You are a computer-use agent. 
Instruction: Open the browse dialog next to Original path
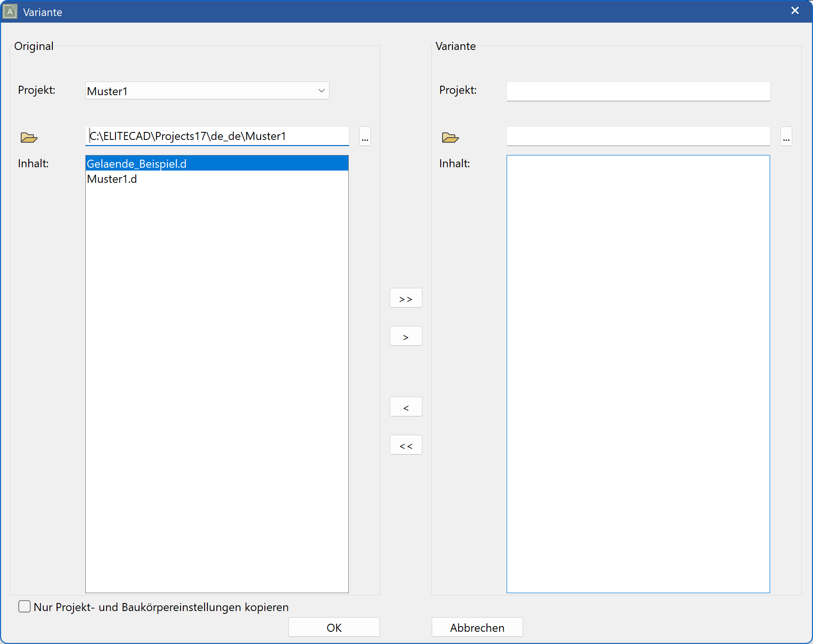(364, 137)
